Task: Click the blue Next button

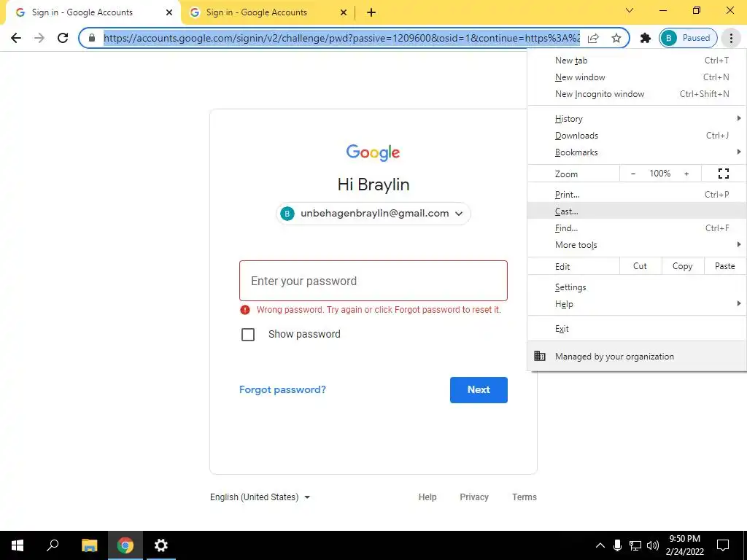Action: point(479,389)
